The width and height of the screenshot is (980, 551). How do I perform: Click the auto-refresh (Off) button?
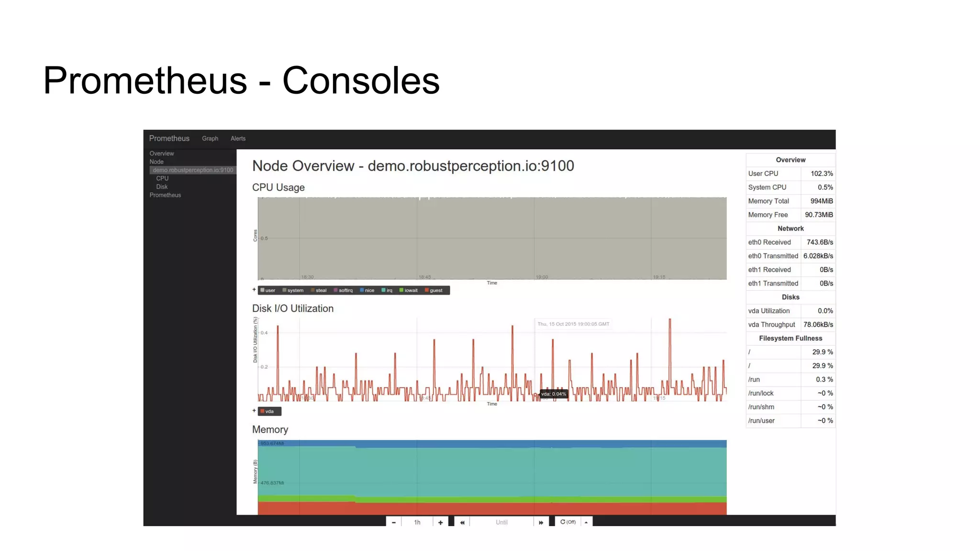[568, 522]
